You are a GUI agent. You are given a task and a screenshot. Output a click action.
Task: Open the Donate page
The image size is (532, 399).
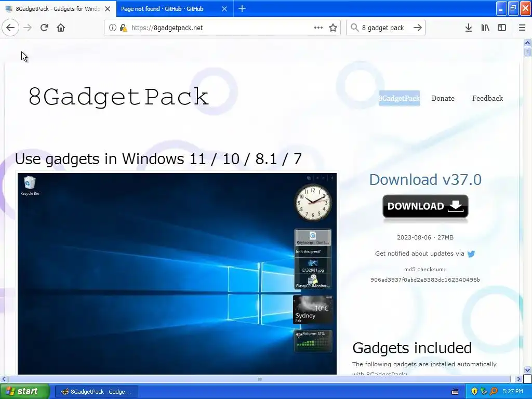(x=443, y=98)
